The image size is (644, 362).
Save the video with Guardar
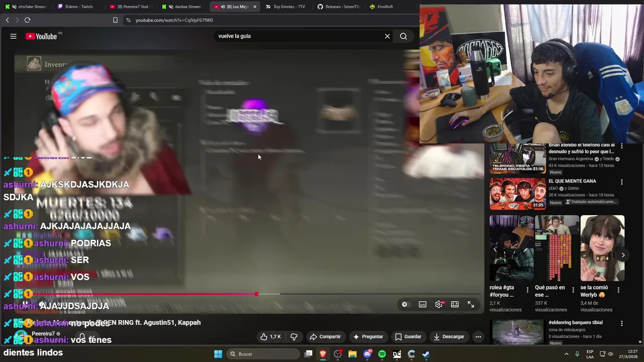click(x=408, y=336)
